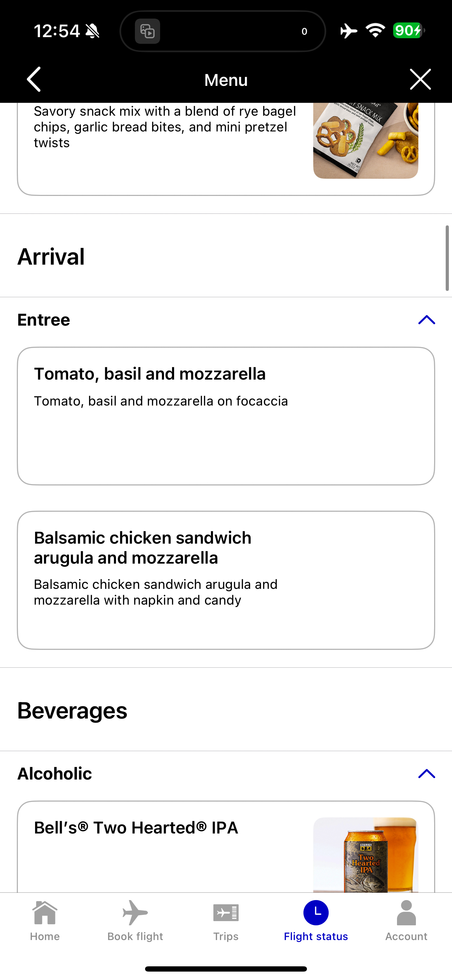Tap the airplane mode icon in status bar
The width and height of the screenshot is (452, 980).
pyautogui.click(x=349, y=31)
